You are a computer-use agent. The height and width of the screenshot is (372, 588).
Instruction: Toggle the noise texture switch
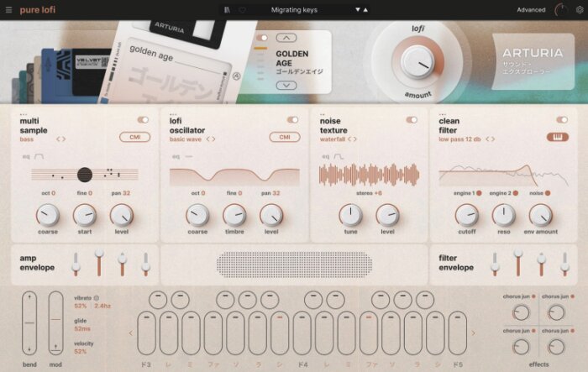(412, 119)
